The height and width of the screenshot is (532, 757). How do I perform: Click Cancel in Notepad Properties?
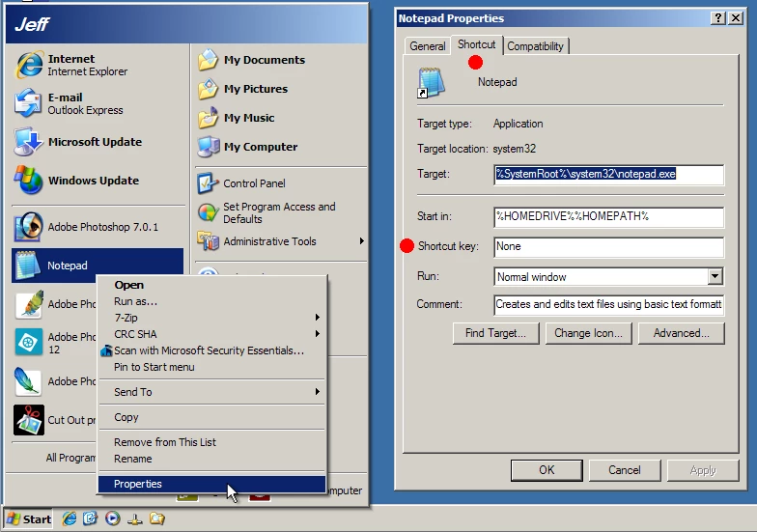pos(624,470)
